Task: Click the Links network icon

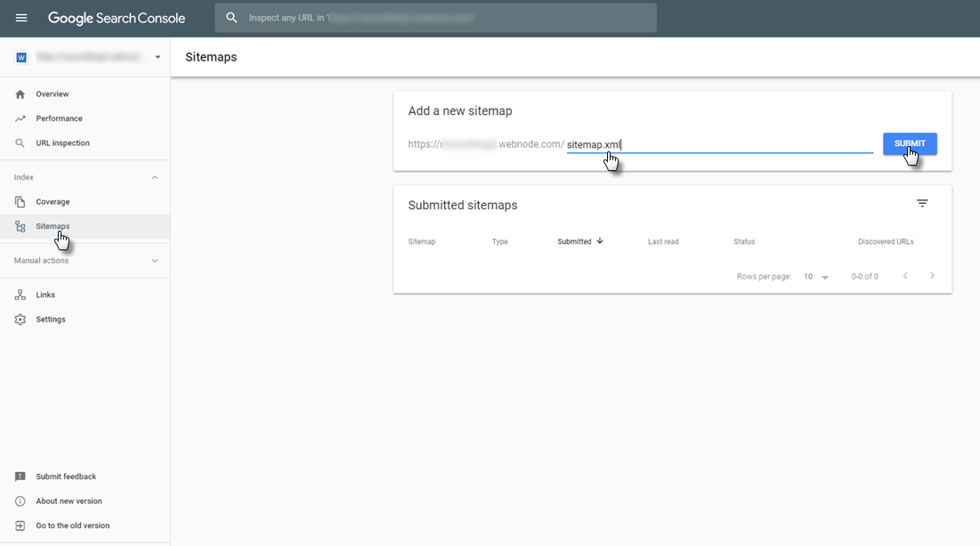Action: (20, 295)
